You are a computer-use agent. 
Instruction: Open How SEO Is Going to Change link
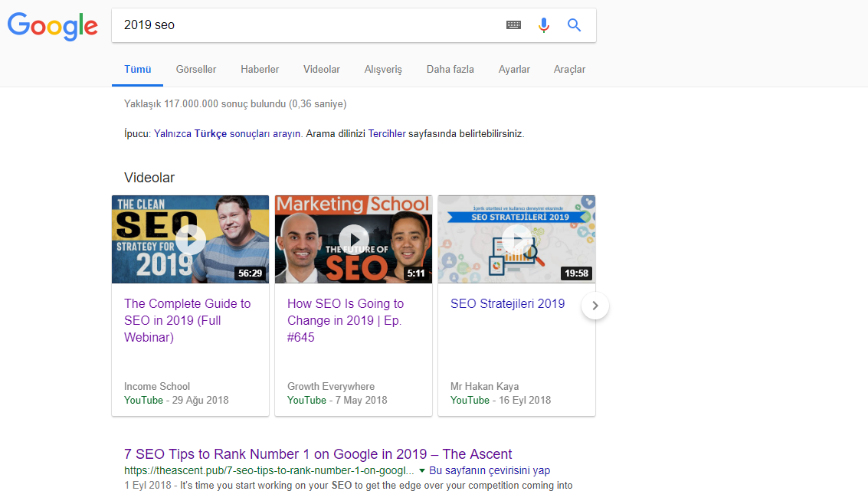tap(346, 320)
